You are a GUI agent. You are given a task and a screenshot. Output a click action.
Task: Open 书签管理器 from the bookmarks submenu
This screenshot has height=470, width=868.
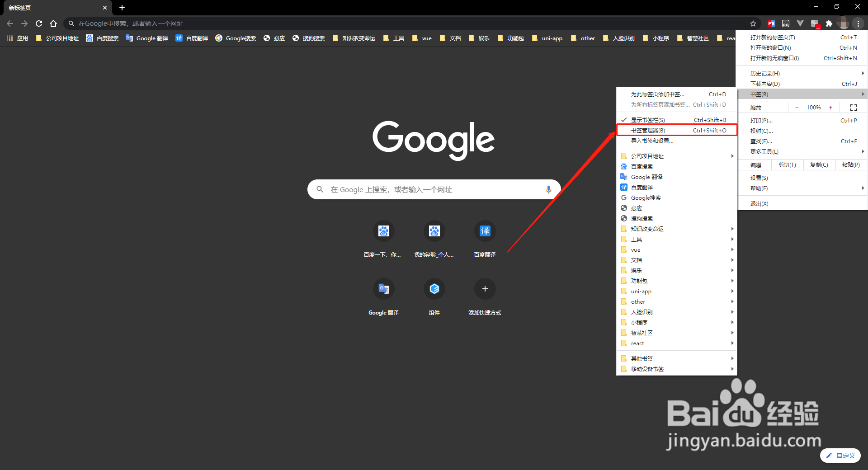677,130
